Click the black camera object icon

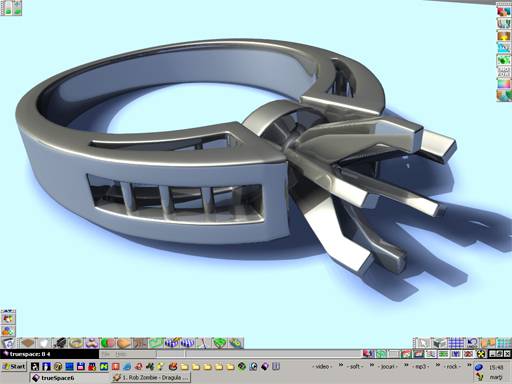click(x=60, y=343)
